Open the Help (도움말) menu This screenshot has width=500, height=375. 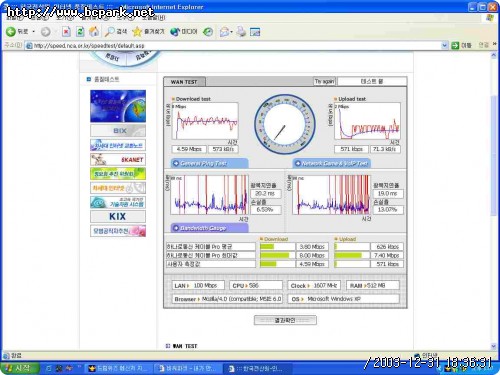point(154,18)
